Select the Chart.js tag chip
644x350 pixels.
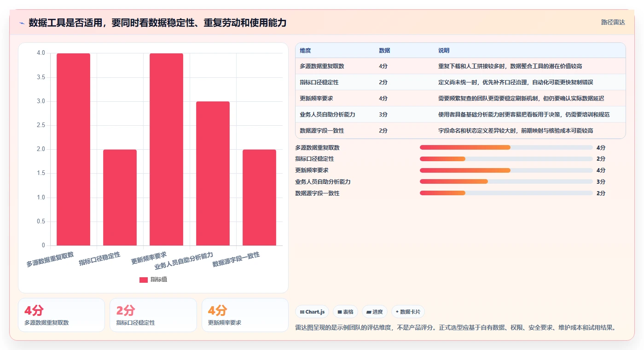[x=312, y=312]
